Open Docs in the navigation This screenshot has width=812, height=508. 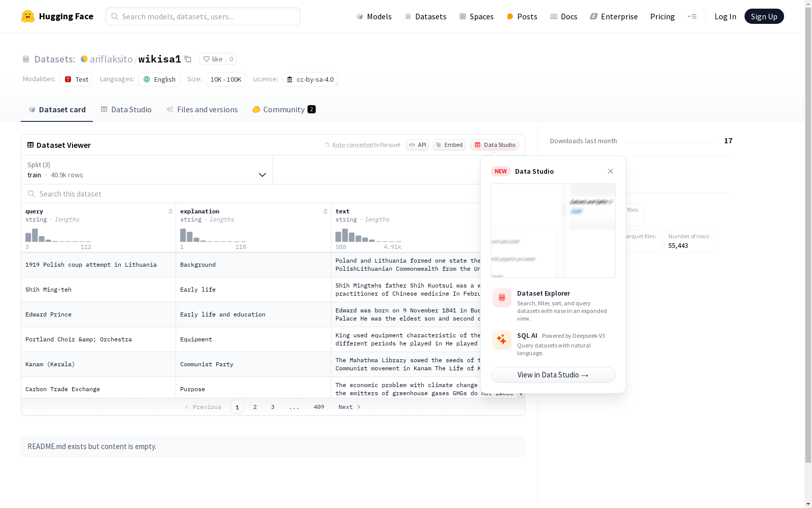564,16
